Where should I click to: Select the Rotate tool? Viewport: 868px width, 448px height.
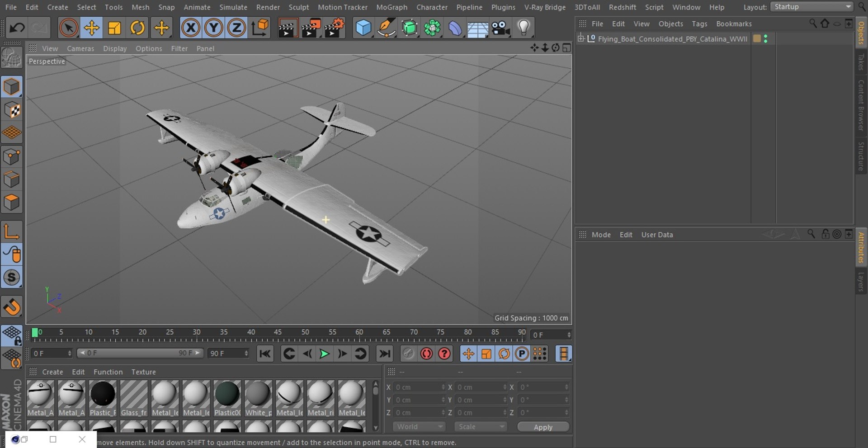coord(137,28)
